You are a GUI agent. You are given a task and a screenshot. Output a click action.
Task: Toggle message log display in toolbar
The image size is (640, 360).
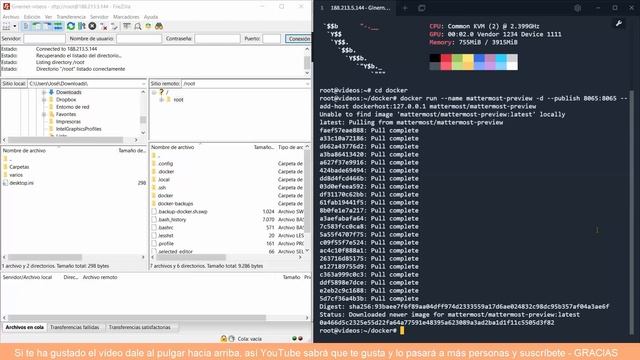pyautogui.click(x=26, y=26)
